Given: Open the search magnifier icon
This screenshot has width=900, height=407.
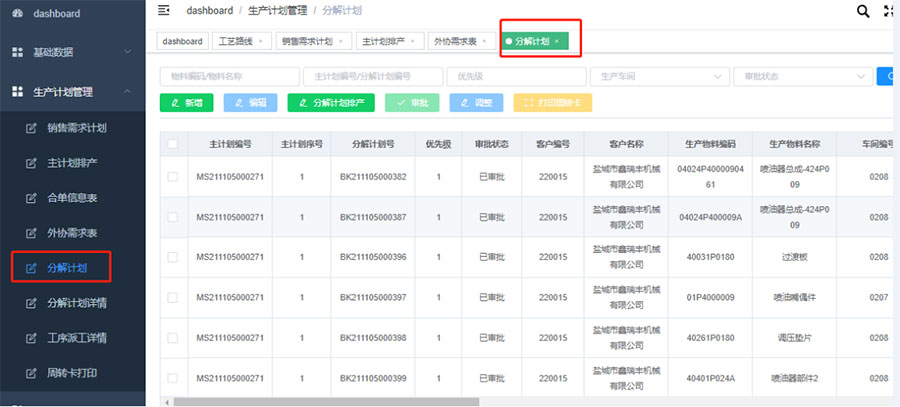Looking at the screenshot, I should [863, 11].
